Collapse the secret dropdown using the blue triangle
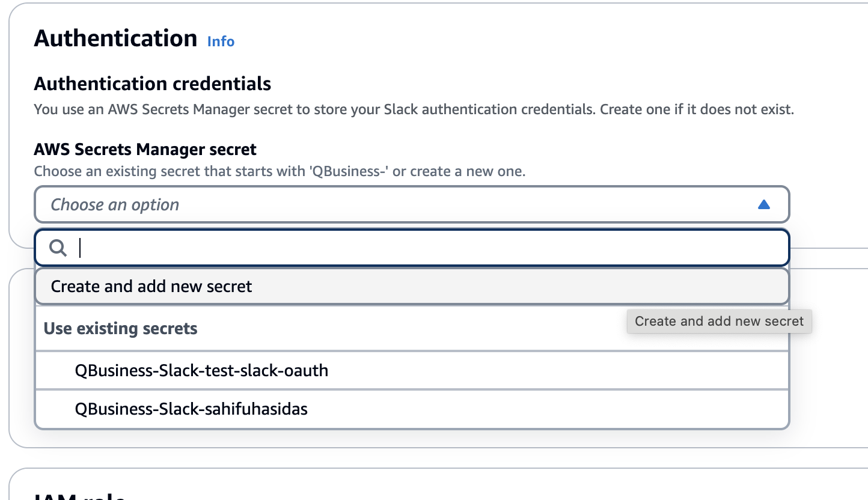Viewport: 868px width, 500px height. click(x=764, y=205)
